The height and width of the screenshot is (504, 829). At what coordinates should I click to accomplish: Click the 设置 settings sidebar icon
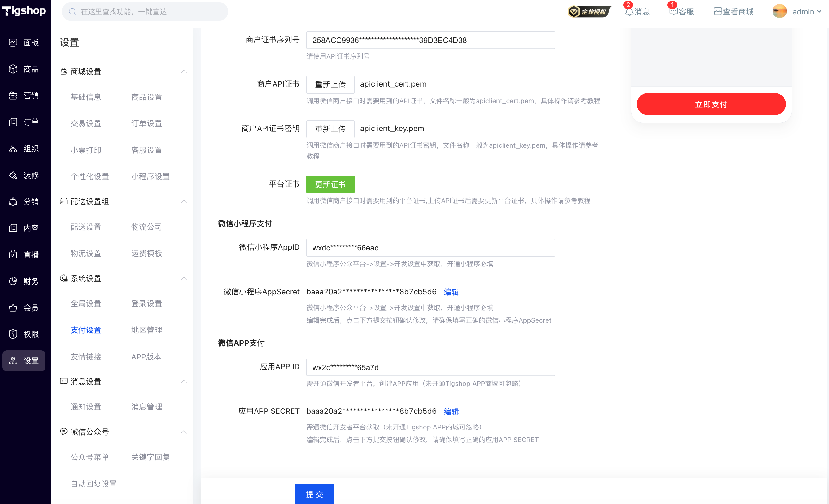point(13,361)
